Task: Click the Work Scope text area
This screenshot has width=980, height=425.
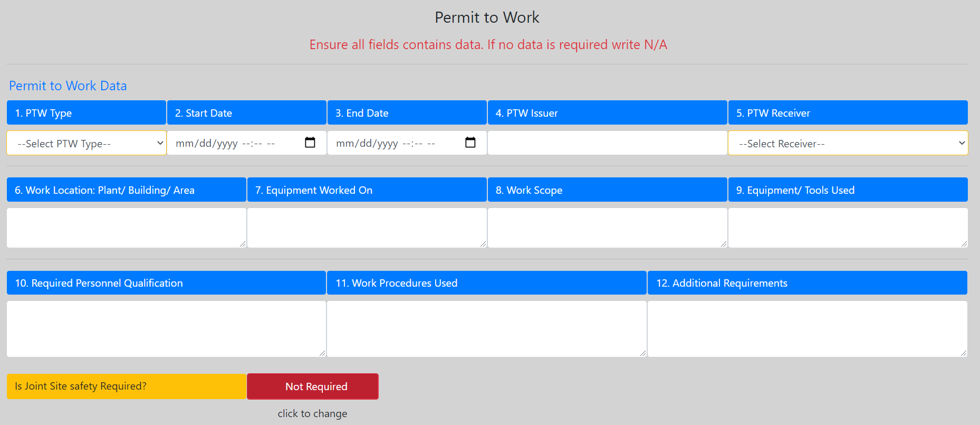Action: [608, 228]
